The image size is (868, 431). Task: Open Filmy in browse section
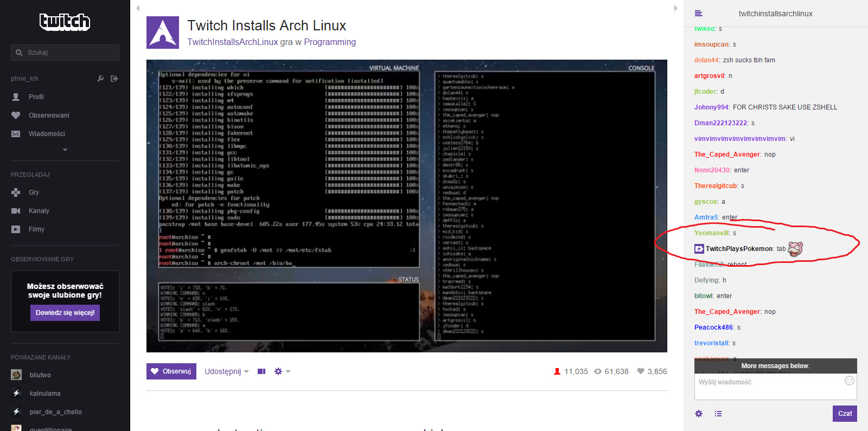36,229
